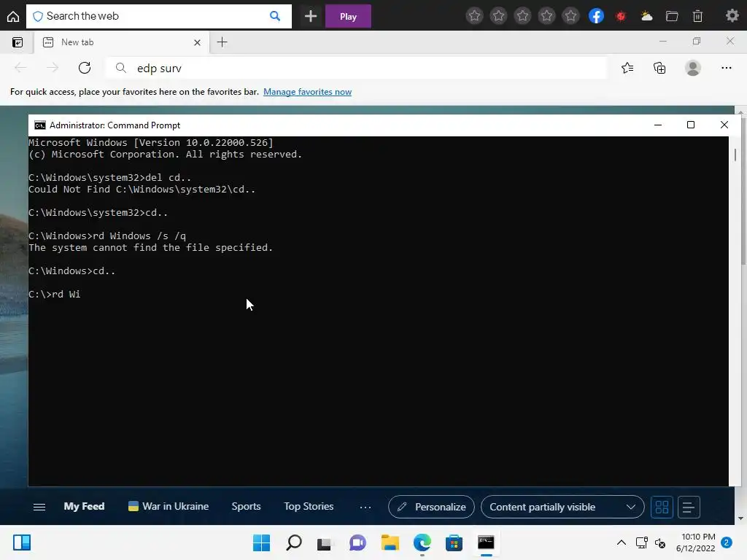Image resolution: width=747 pixels, height=560 pixels.
Task: Switch to grid layout view
Action: coord(662,507)
